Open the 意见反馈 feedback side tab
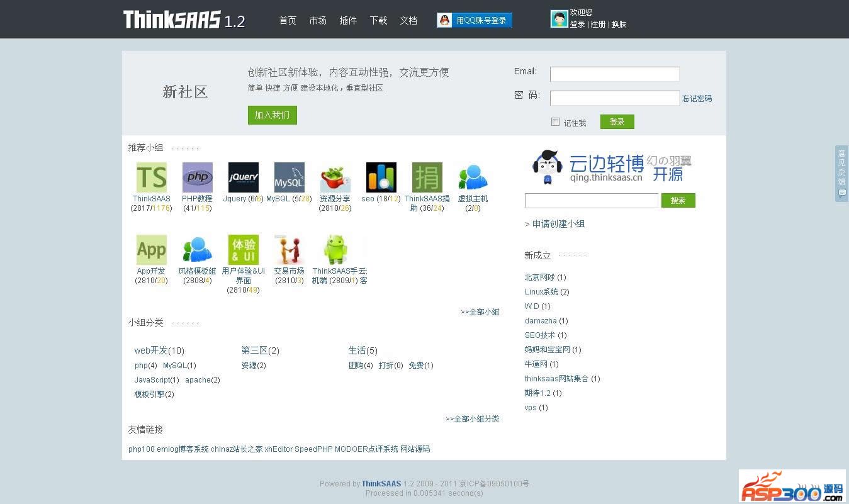Screen dimensions: 849x504 click(x=841, y=174)
